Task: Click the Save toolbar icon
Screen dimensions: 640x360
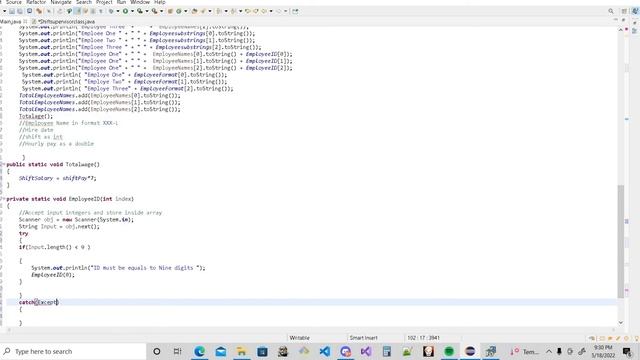Action: pyautogui.click(x=12, y=11)
